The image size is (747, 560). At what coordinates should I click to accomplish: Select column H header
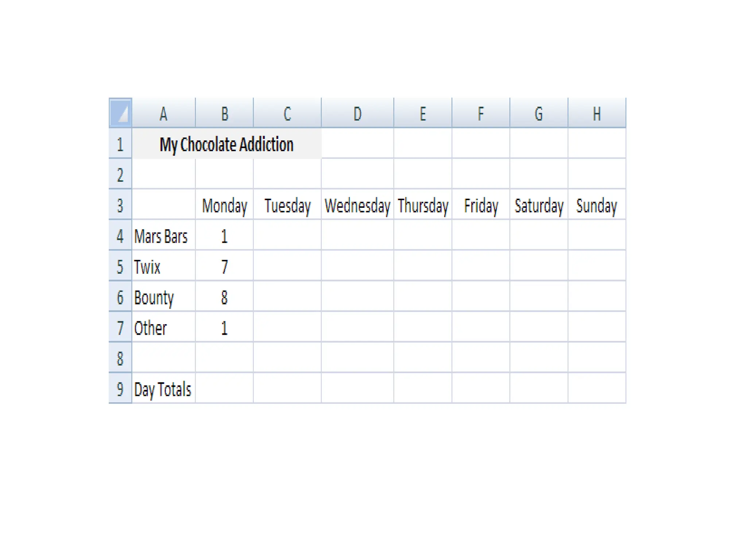(x=597, y=113)
